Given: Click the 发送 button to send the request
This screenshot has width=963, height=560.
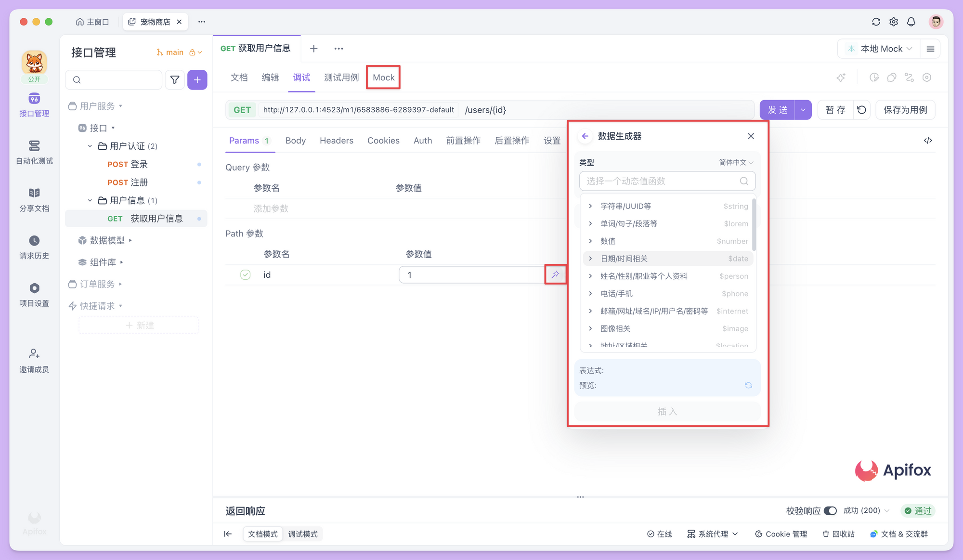Looking at the screenshot, I should click(777, 110).
